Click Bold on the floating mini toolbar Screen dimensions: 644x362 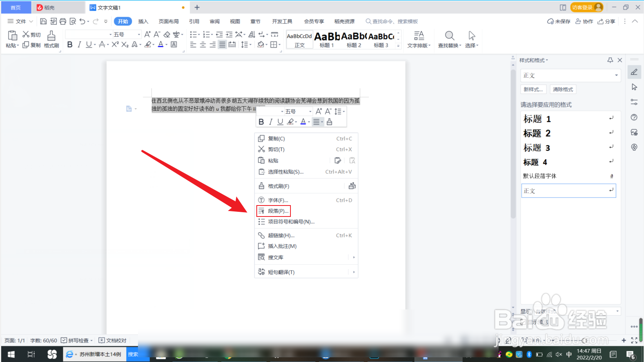(x=261, y=122)
